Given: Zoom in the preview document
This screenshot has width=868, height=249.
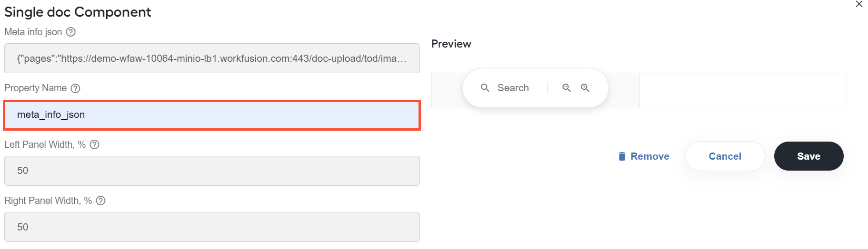Looking at the screenshot, I should 585,88.
